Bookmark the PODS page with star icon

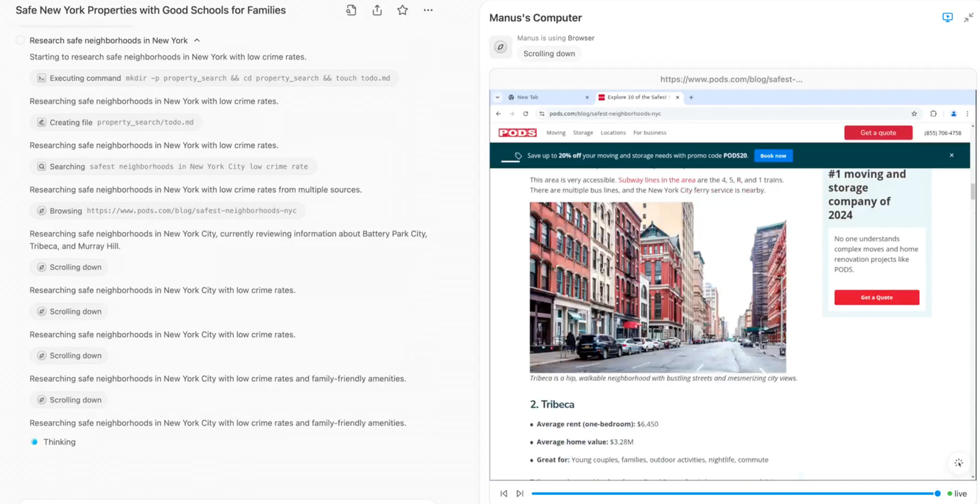914,114
